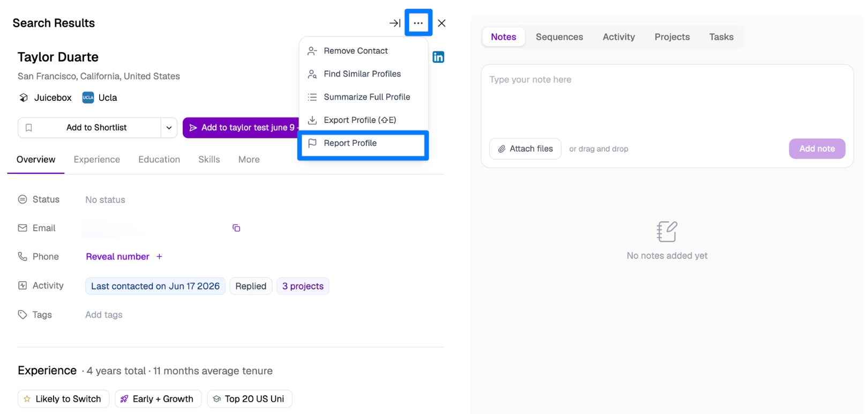Screen dimensions: 868x414
Task: Click the Add note button
Action: (817, 149)
